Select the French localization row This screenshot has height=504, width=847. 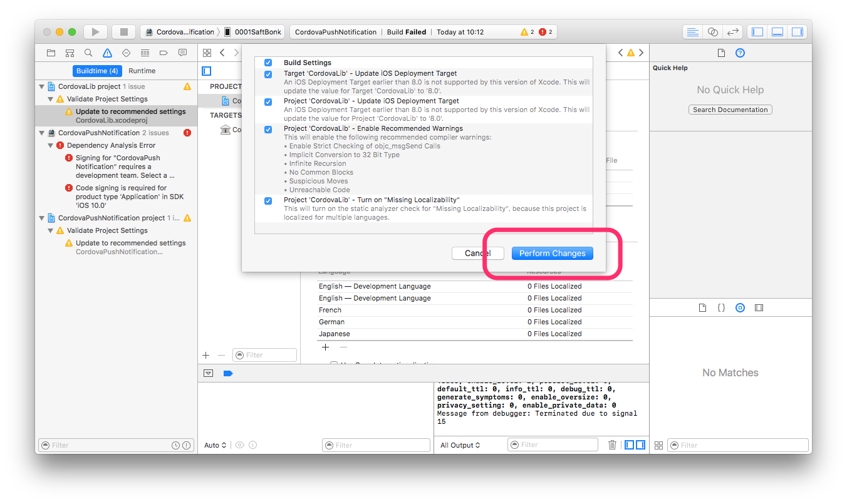click(475, 310)
